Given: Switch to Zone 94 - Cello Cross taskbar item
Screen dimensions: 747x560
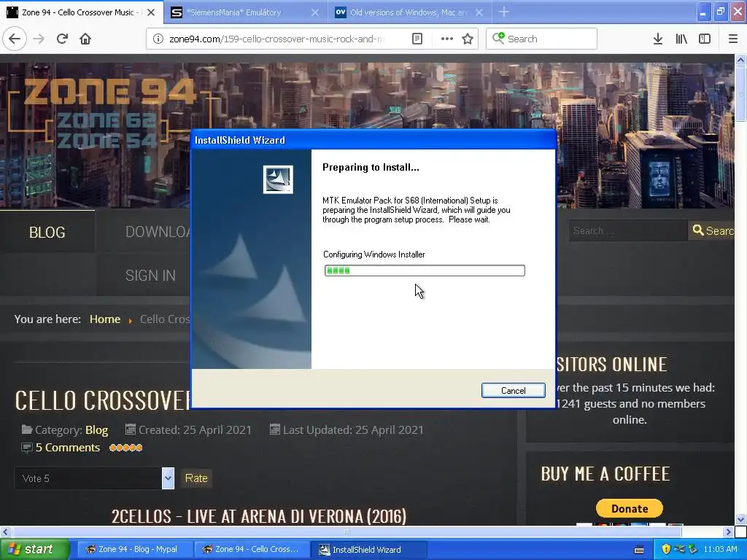Looking at the screenshot, I should [252, 550].
